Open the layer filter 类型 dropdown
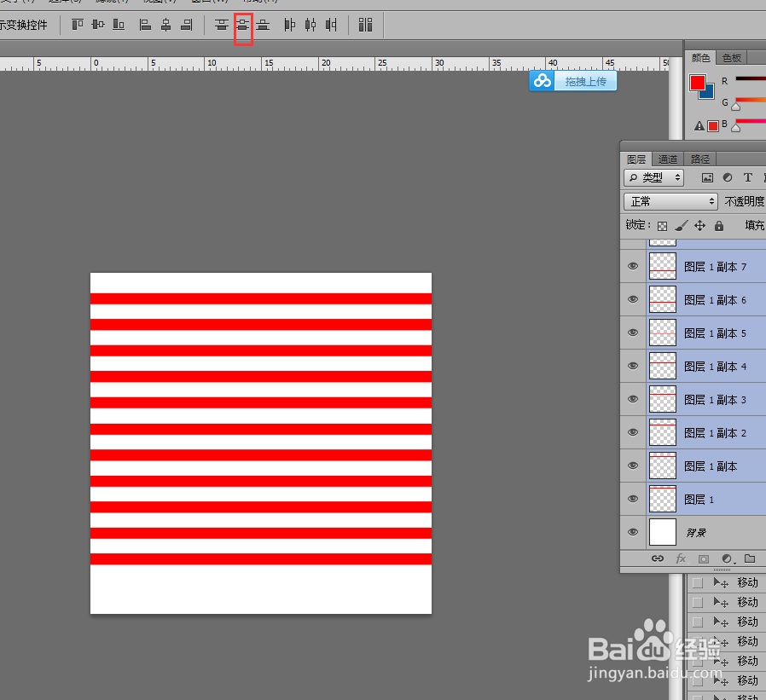The width and height of the screenshot is (766, 700). pos(653,177)
